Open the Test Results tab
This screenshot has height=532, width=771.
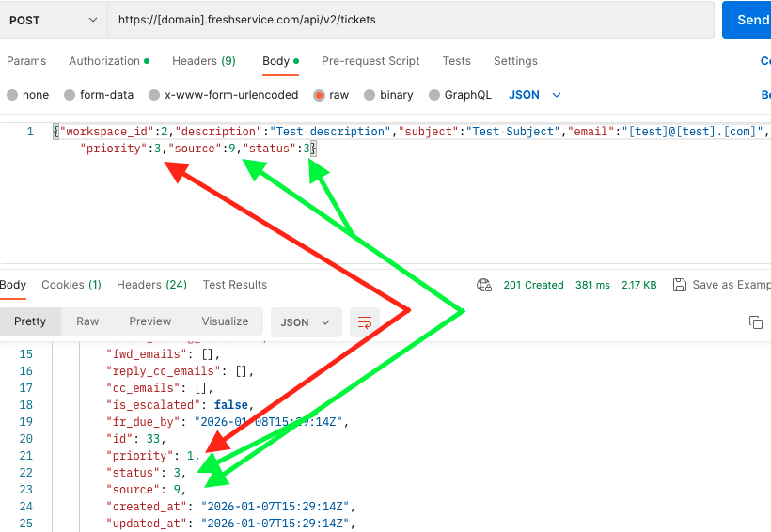(x=235, y=285)
